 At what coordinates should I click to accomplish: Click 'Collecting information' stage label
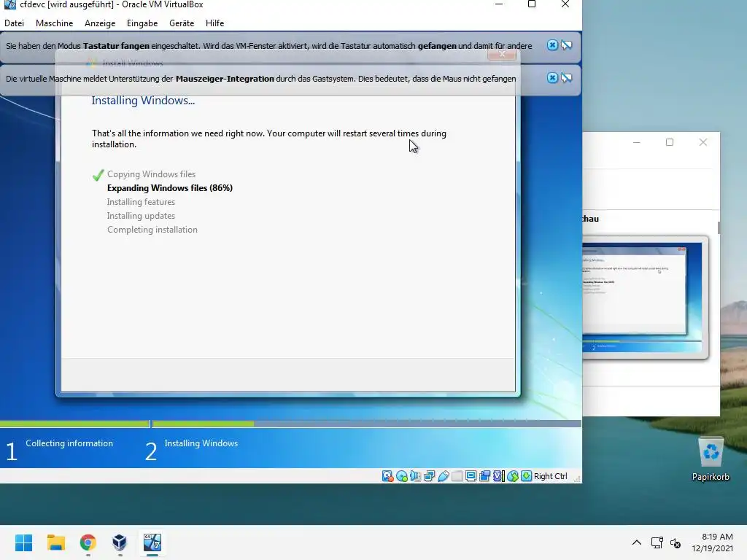[x=69, y=443]
